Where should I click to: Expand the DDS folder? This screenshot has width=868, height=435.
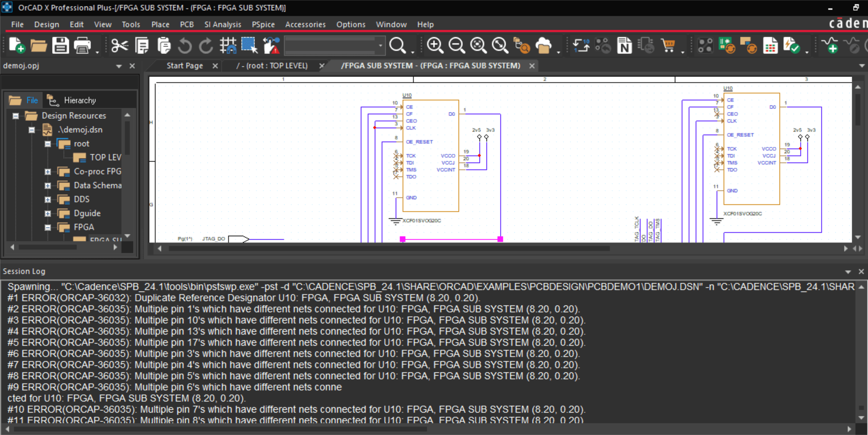[47, 199]
